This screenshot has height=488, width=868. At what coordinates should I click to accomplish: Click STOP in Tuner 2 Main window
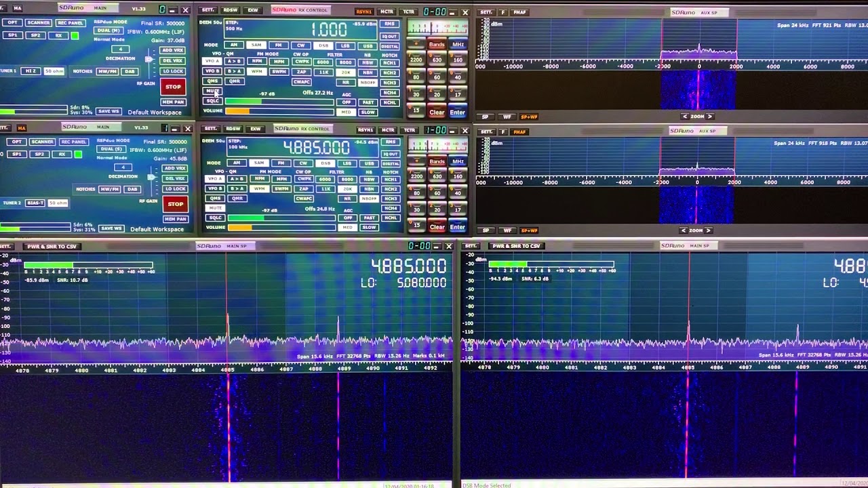[175, 204]
